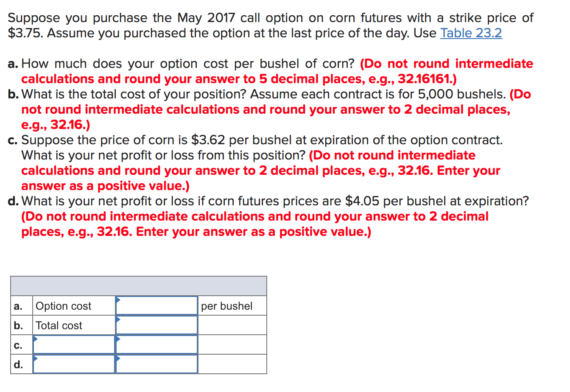This screenshot has height=392, width=570.
Task: Click the flag marker in row d first box
Action: click(x=36, y=358)
